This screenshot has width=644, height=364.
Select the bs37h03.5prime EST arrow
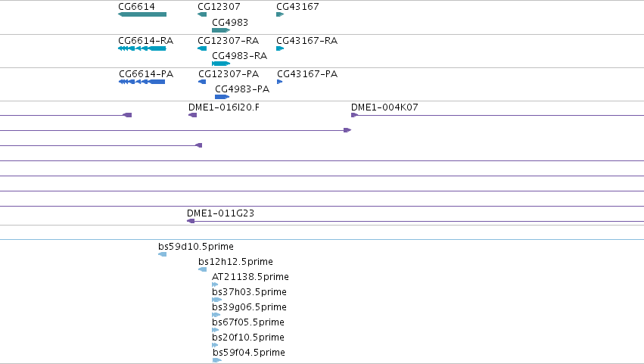pyautogui.click(x=216, y=300)
